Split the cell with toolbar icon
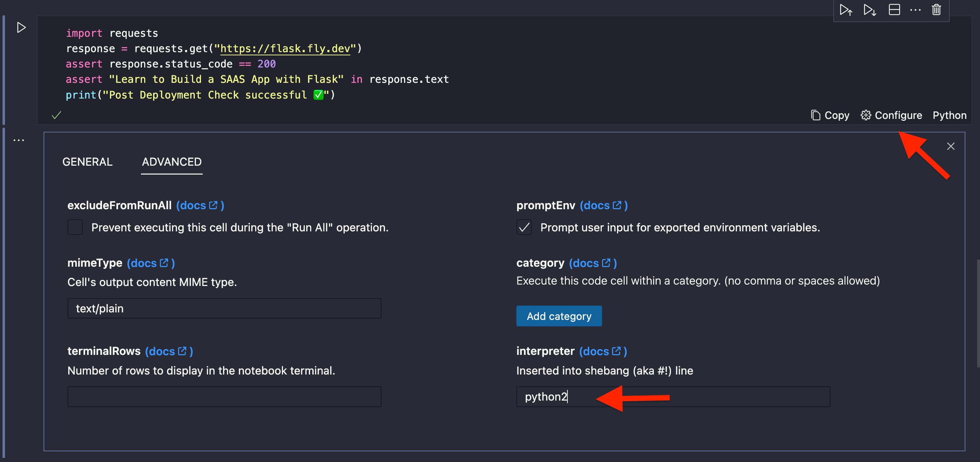The image size is (980, 462). point(894,10)
